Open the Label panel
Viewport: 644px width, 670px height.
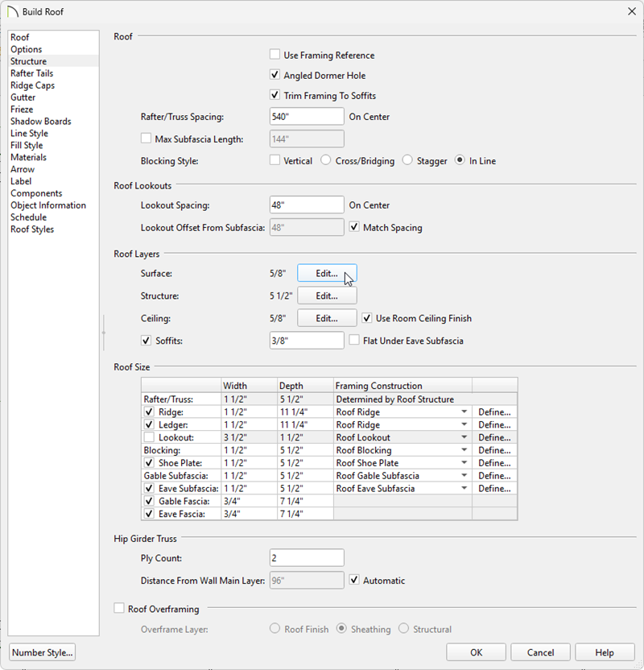pos(22,180)
